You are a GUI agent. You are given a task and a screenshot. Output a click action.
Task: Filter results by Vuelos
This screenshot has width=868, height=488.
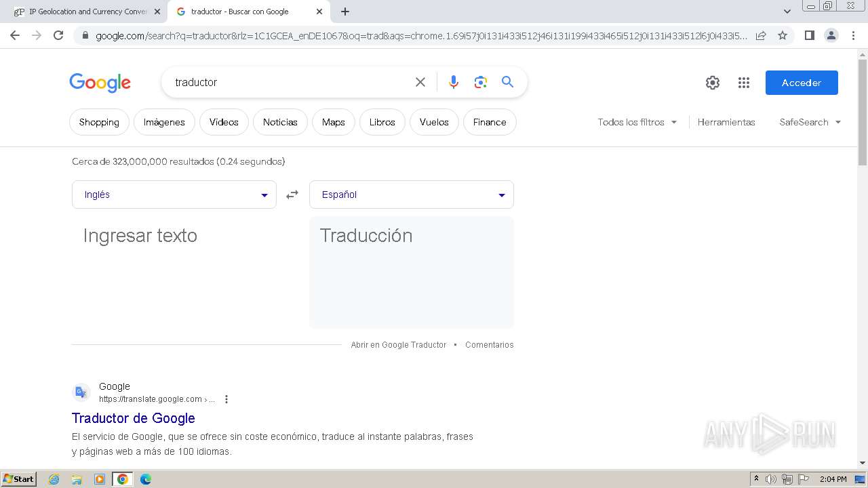coord(434,122)
